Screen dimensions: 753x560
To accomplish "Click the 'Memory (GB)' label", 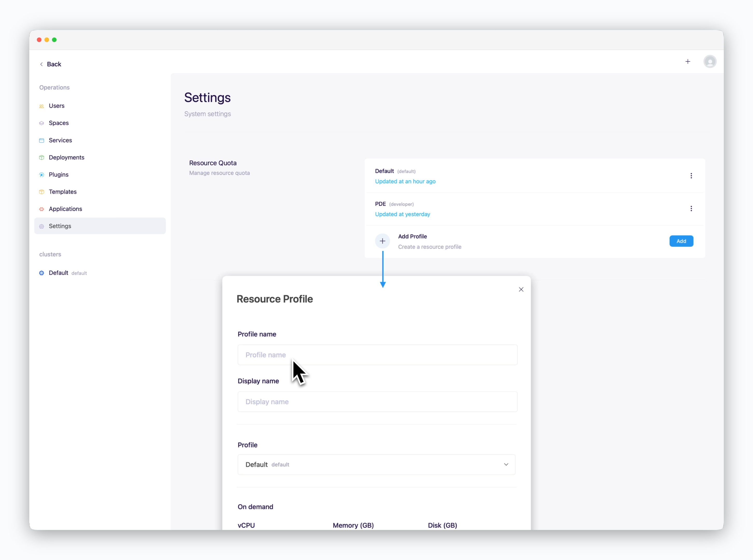I will click(x=353, y=526).
